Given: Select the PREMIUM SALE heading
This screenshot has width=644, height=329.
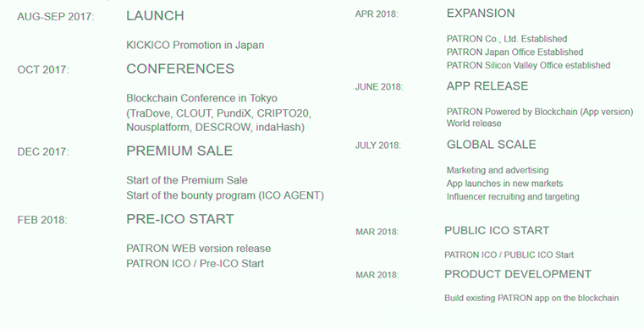Looking at the screenshot, I should click(x=179, y=151).
